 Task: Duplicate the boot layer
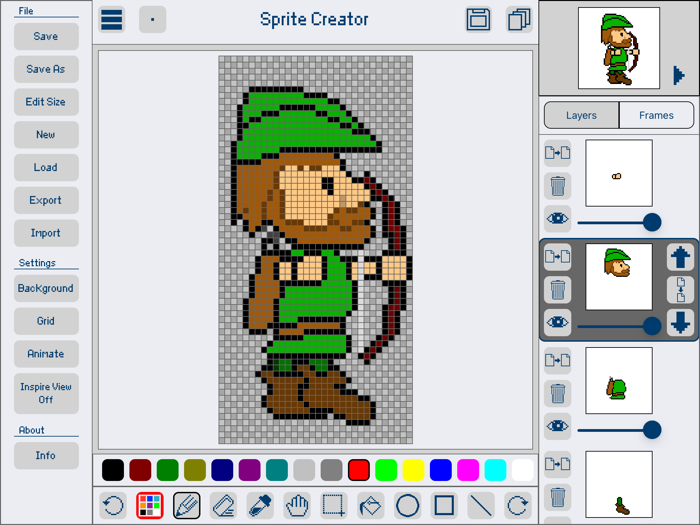[558, 464]
